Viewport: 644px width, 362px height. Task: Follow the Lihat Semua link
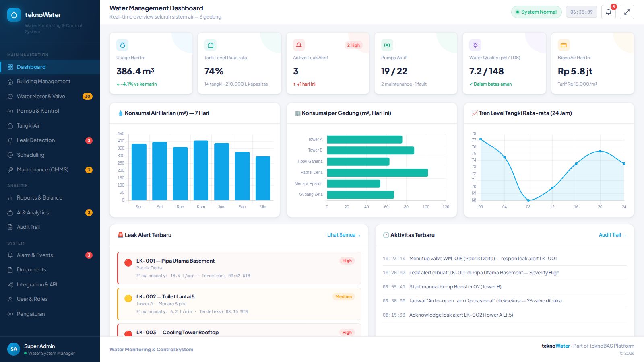[x=344, y=235]
